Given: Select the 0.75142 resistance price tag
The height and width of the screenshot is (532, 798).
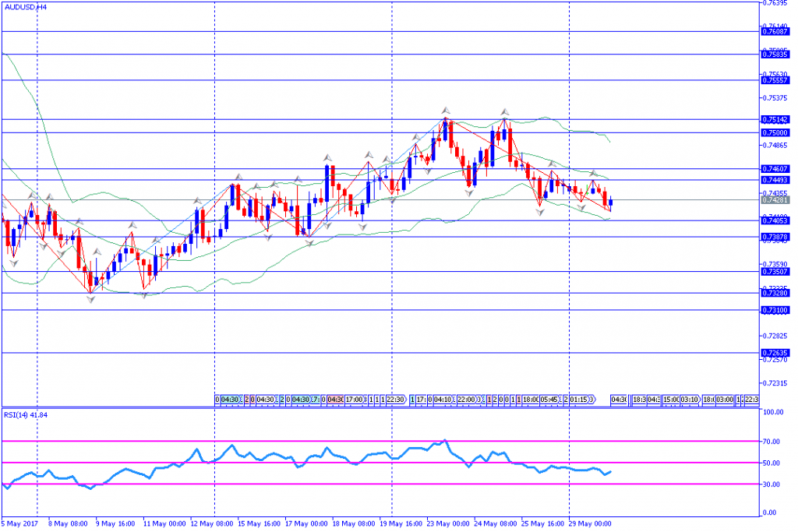Looking at the screenshot, I should 775,119.
